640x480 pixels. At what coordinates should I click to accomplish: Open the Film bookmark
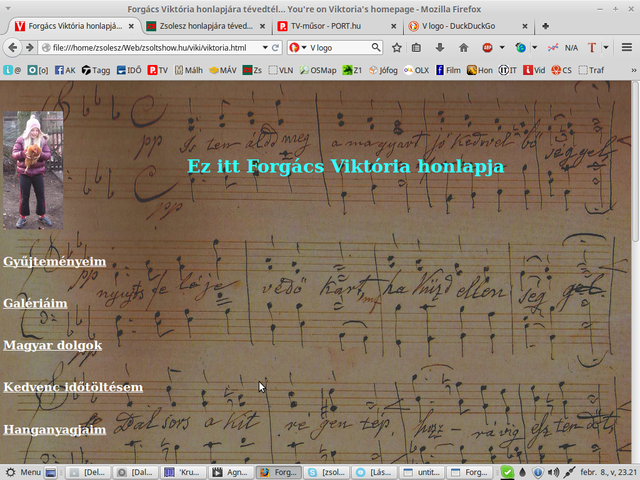448,70
